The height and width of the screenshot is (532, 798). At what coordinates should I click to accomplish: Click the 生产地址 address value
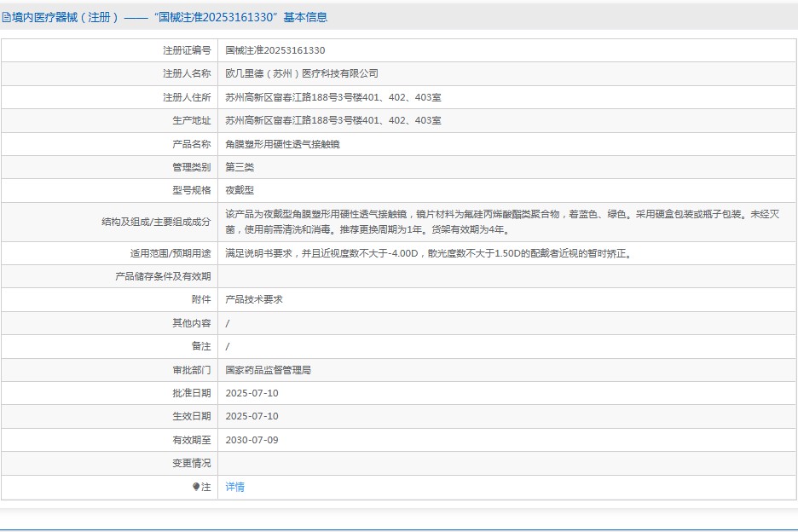[x=332, y=120]
